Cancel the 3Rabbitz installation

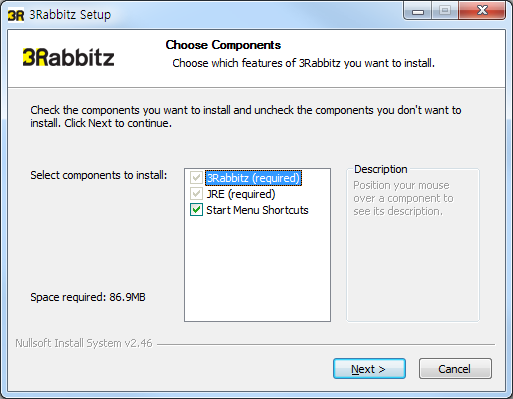(x=455, y=369)
